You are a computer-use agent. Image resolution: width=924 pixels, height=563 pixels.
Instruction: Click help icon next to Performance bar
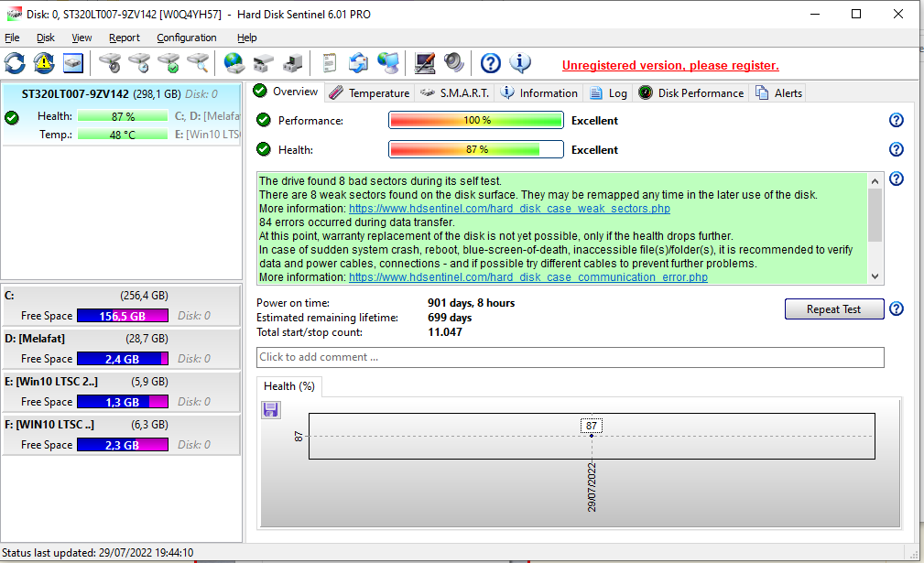pyautogui.click(x=897, y=120)
